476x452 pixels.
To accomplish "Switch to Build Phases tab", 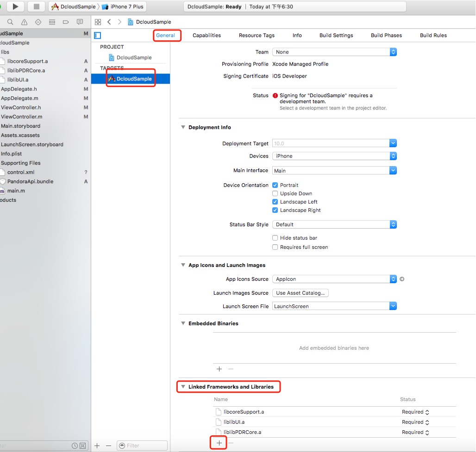I will (386, 36).
